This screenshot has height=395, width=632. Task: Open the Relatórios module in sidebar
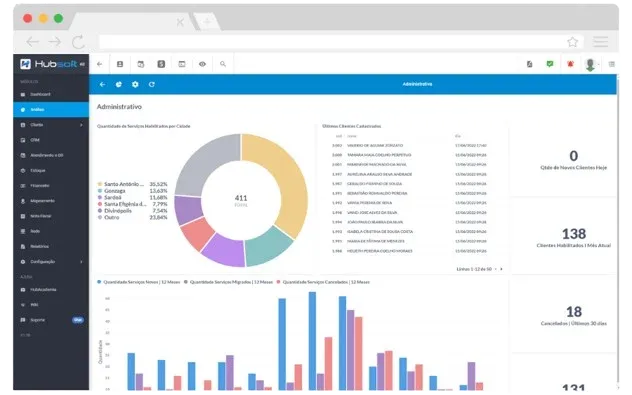[39, 246]
